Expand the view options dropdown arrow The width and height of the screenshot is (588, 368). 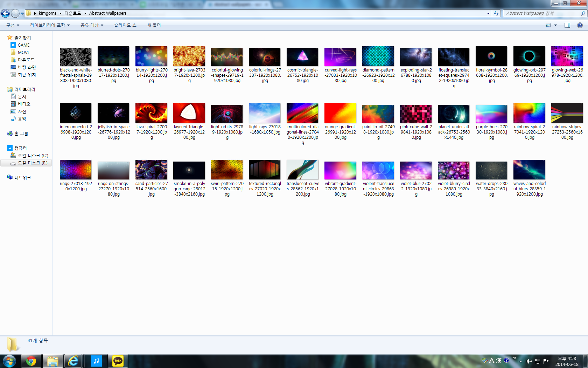pyautogui.click(x=555, y=25)
